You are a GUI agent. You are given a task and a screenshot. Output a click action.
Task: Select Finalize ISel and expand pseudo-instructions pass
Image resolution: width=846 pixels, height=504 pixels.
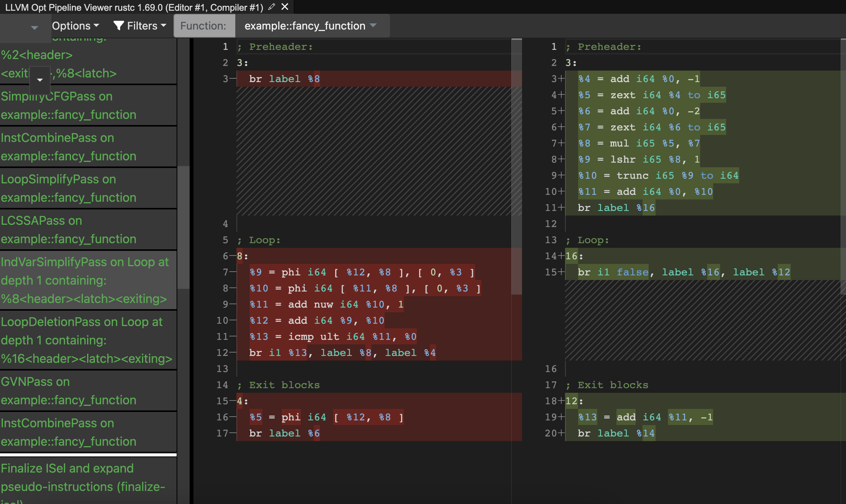[88, 481]
